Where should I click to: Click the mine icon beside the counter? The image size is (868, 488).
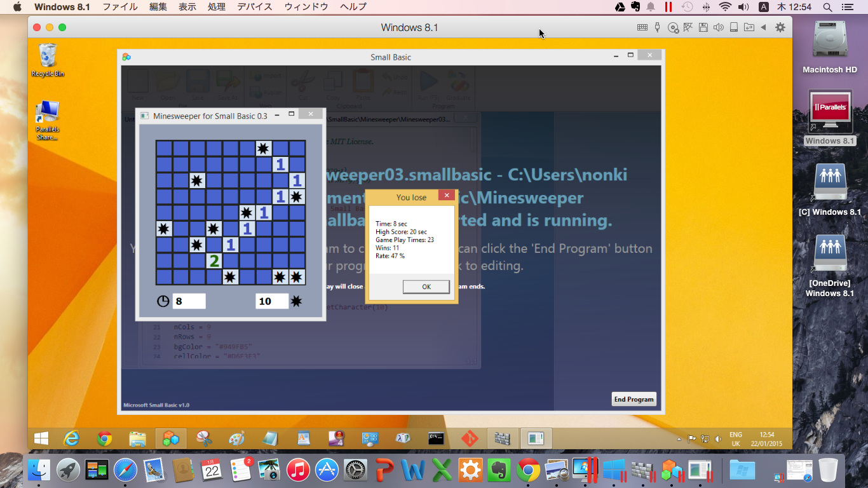(x=297, y=301)
